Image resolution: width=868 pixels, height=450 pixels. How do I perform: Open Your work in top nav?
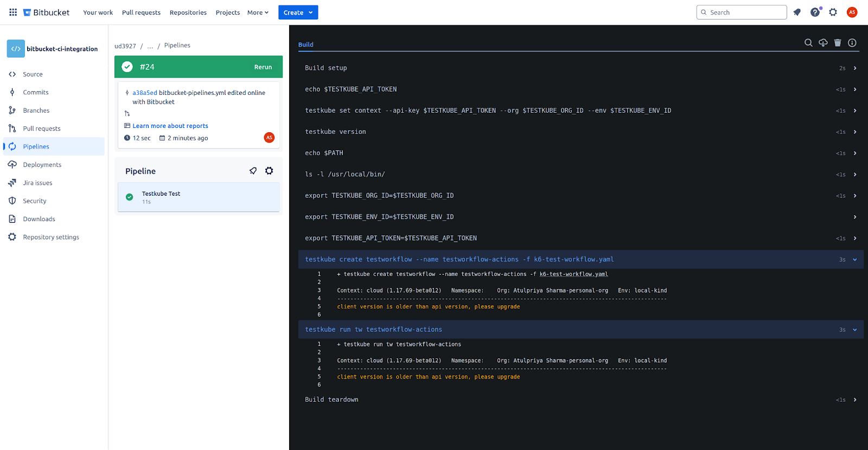coord(98,12)
